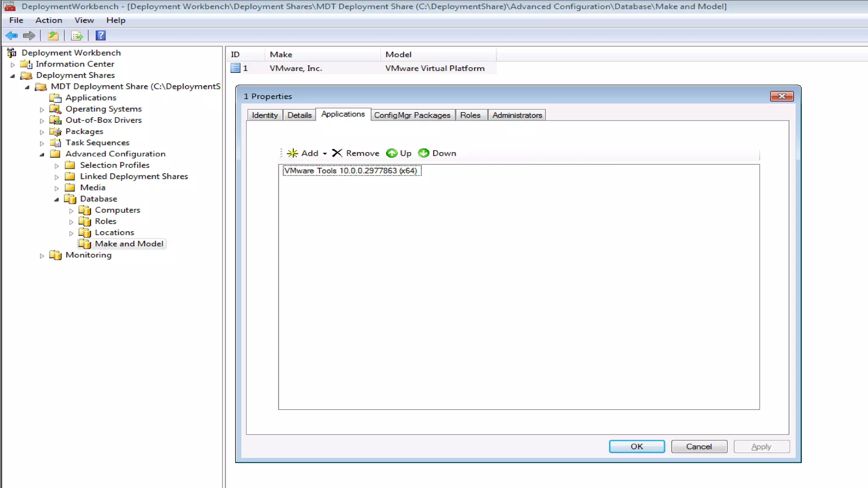The height and width of the screenshot is (488, 868).
Task: Switch to the Identity tab
Action: (265, 115)
